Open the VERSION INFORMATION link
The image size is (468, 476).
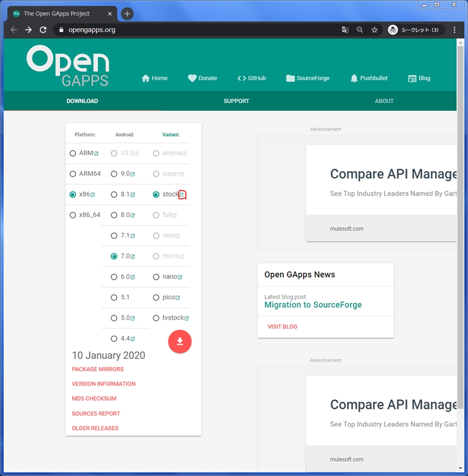104,384
